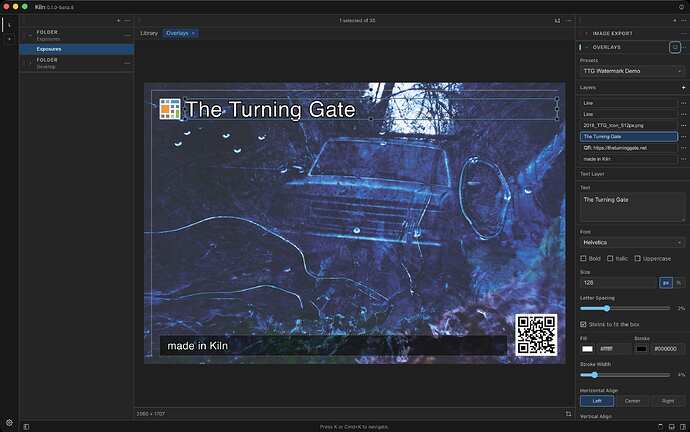Align text horizontally Left
The height and width of the screenshot is (432, 690).
[597, 401]
